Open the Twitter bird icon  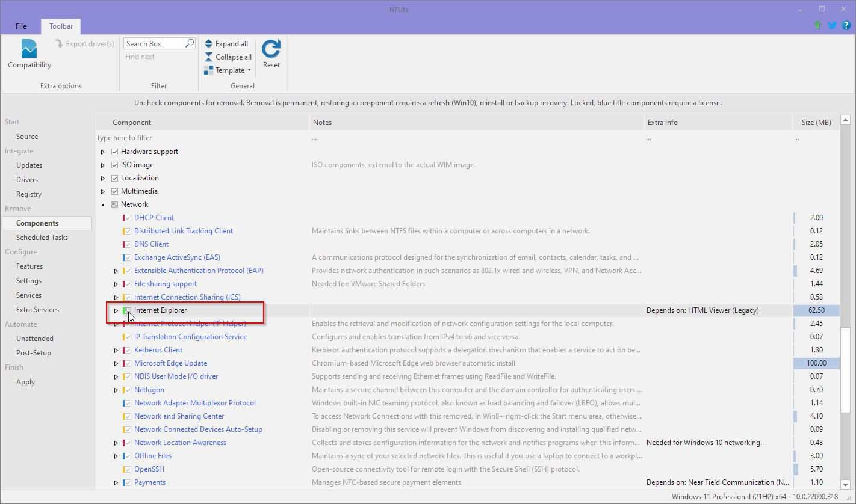click(832, 25)
